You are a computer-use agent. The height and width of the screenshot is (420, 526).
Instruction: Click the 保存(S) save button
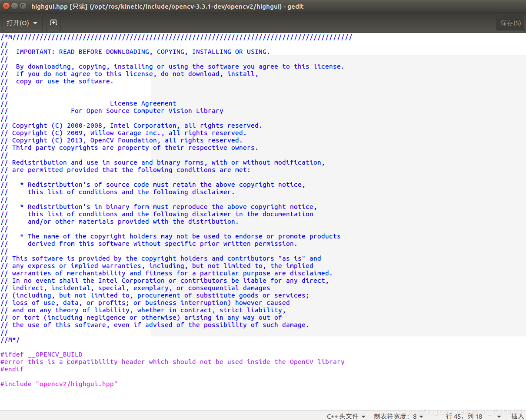click(511, 23)
